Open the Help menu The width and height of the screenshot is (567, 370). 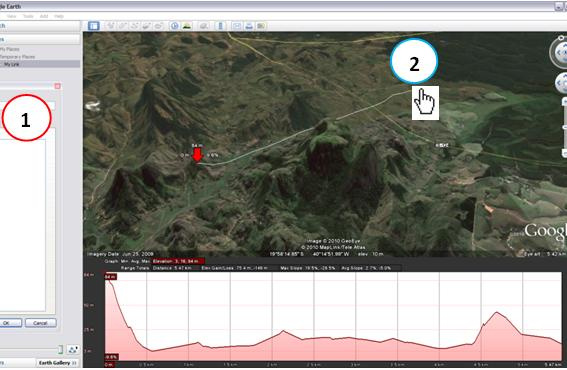(x=59, y=16)
